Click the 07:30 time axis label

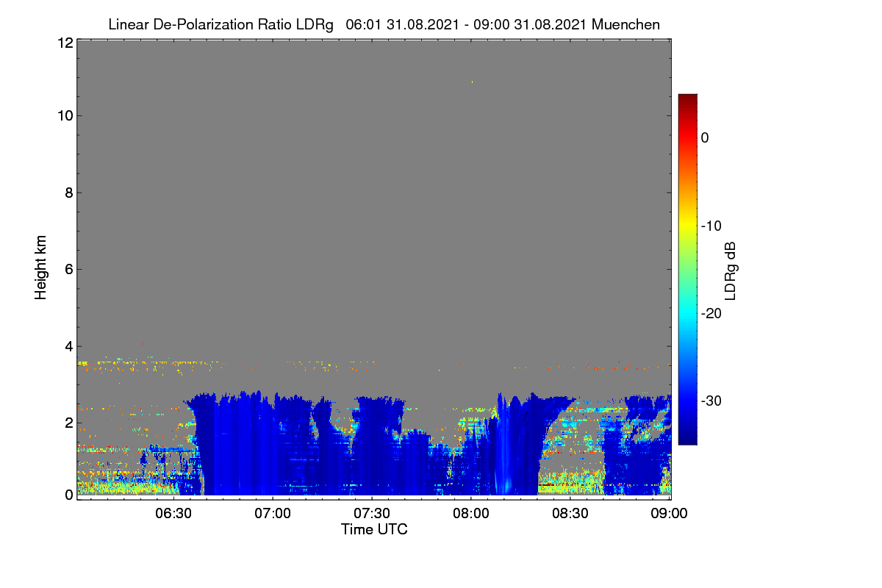point(372,513)
